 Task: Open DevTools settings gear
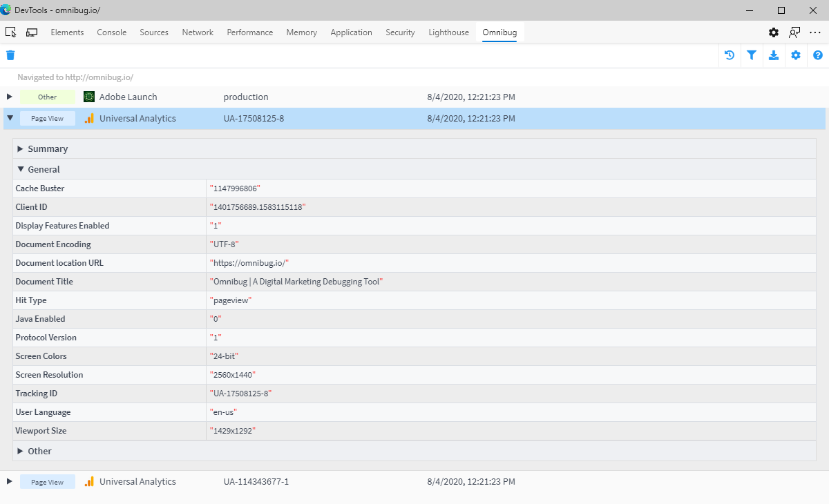click(x=774, y=32)
